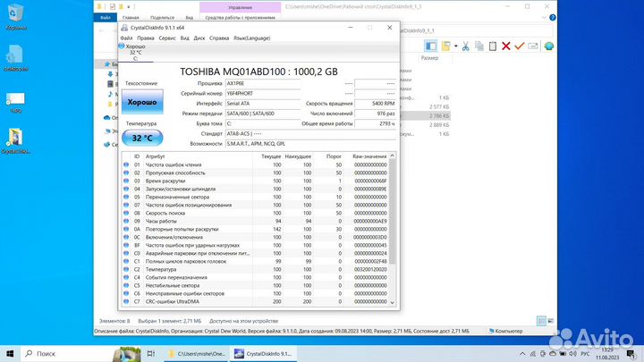This screenshot has width=644, height=362.
Task: Click the clipboard paste icon in Explorer toolbar
Action: [x=493, y=46]
